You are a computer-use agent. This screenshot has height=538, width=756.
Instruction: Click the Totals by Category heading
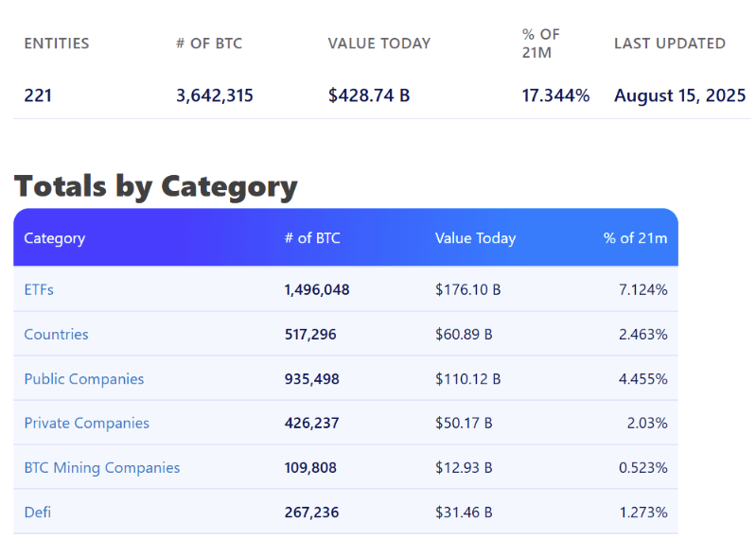(156, 186)
